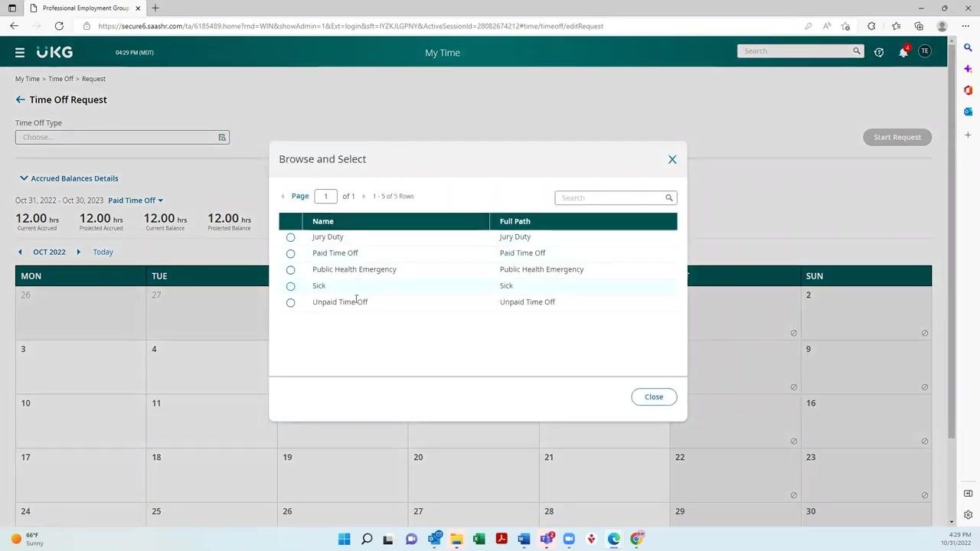Go back in the browser
980x551 pixels.
point(14,26)
